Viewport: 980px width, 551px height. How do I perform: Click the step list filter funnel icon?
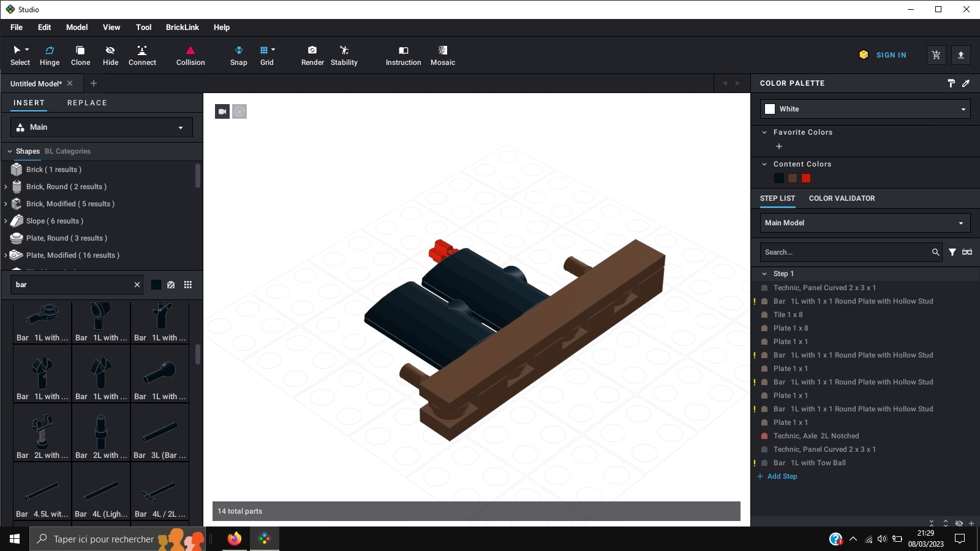click(x=952, y=252)
